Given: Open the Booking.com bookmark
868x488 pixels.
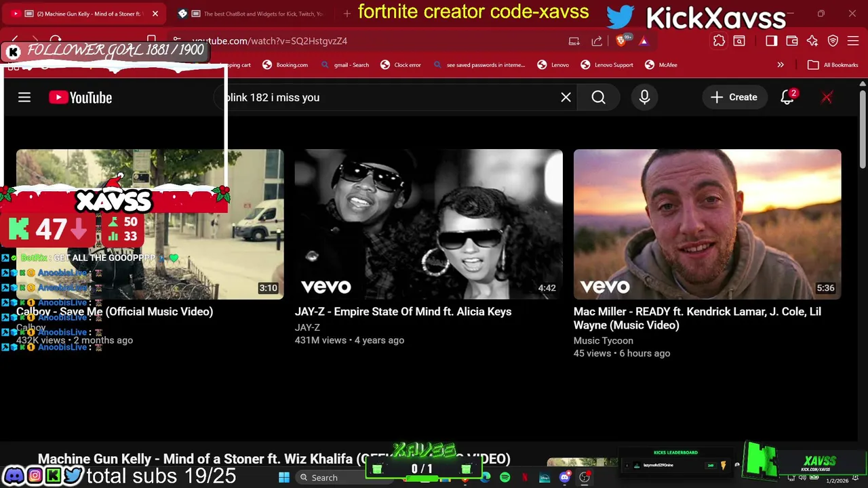Looking at the screenshot, I should tap(285, 65).
